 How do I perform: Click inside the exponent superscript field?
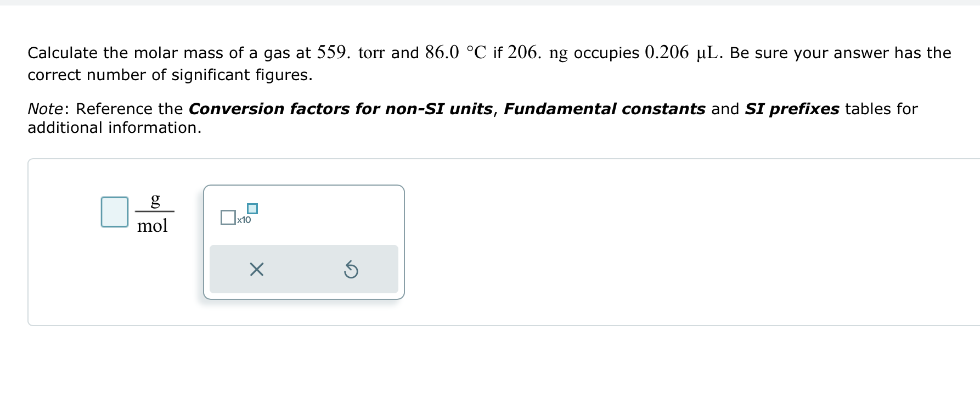tap(252, 209)
